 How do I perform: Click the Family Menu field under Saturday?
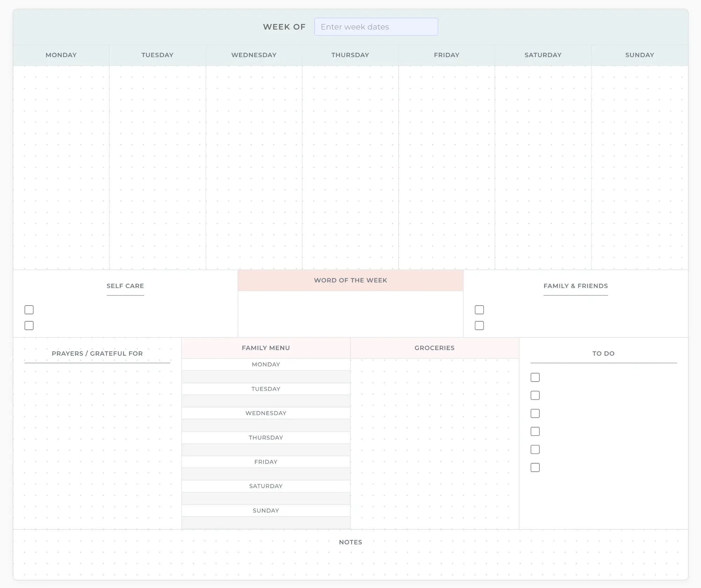tap(266, 498)
